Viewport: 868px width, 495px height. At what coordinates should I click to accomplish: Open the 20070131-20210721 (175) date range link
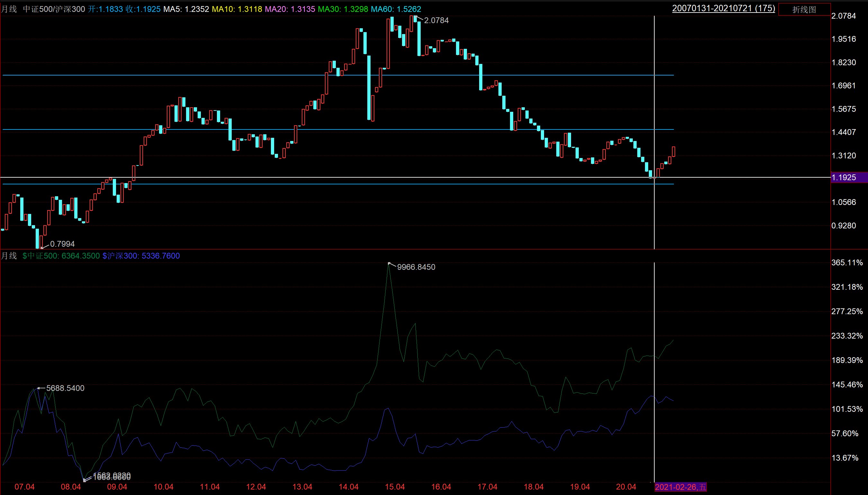[x=723, y=8]
